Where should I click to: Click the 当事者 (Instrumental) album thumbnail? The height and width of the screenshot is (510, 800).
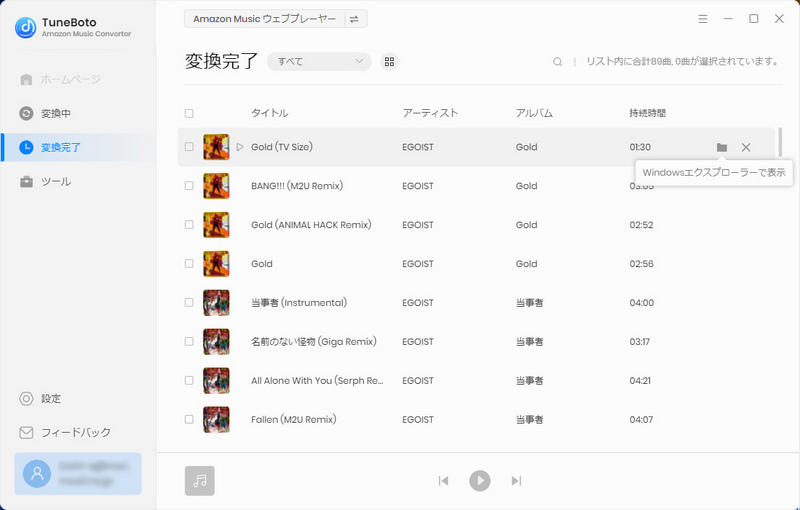[216, 302]
